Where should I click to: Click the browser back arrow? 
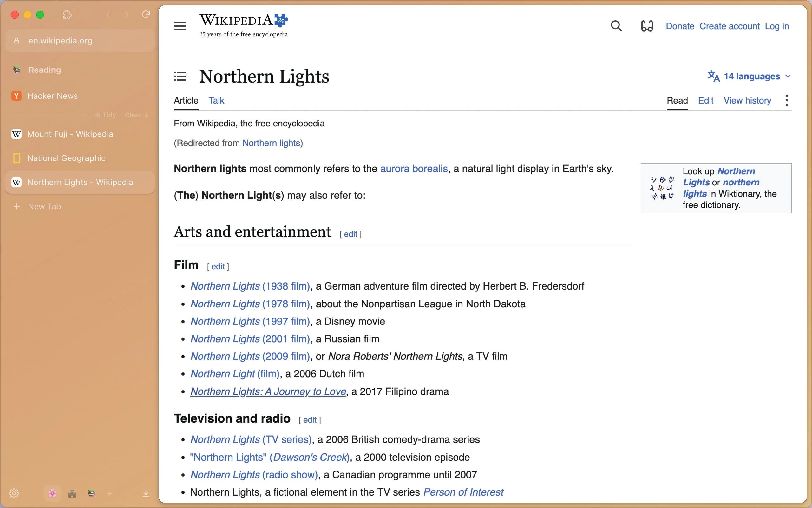(x=108, y=15)
